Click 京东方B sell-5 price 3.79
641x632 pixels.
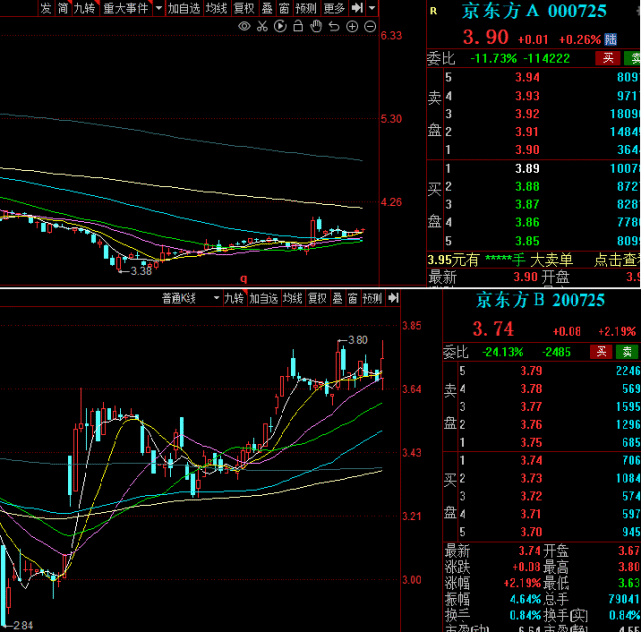pos(531,371)
